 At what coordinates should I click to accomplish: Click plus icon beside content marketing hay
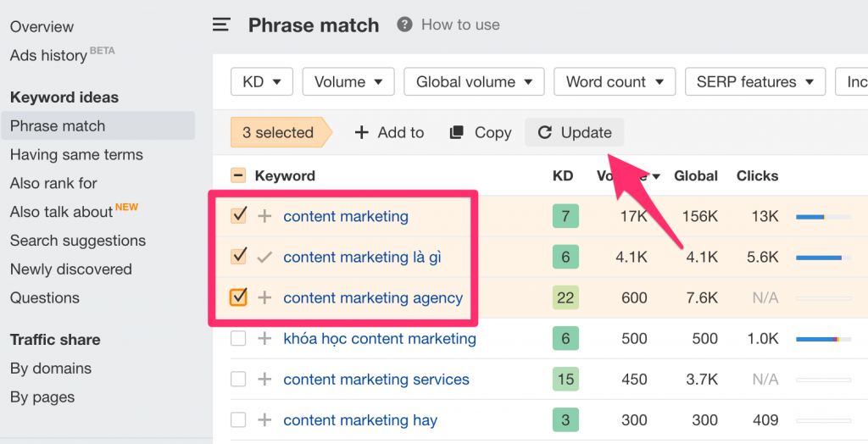tap(264, 419)
